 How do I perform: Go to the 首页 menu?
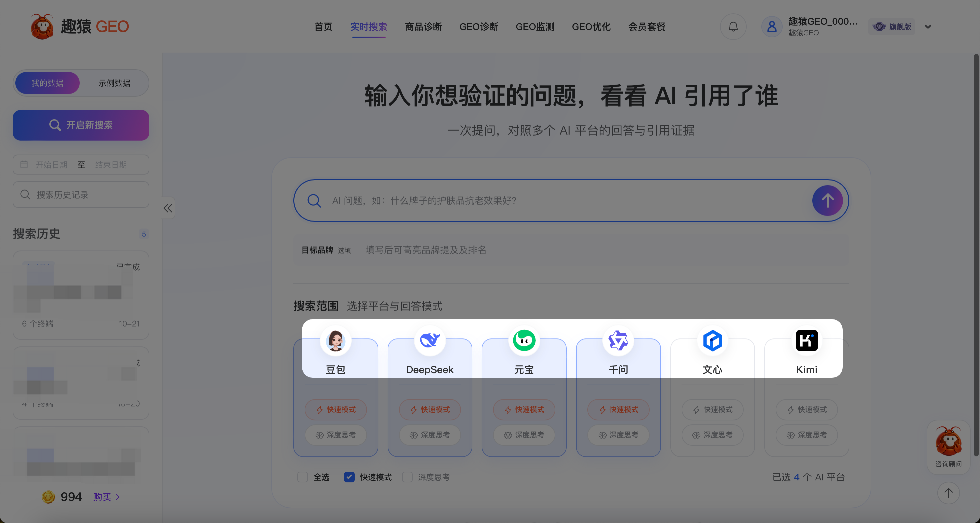(x=323, y=27)
